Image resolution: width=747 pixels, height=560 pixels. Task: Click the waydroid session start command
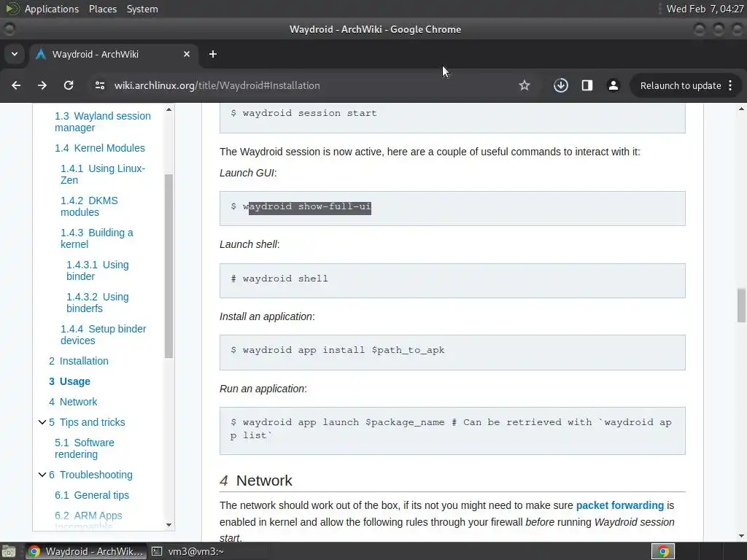309,113
